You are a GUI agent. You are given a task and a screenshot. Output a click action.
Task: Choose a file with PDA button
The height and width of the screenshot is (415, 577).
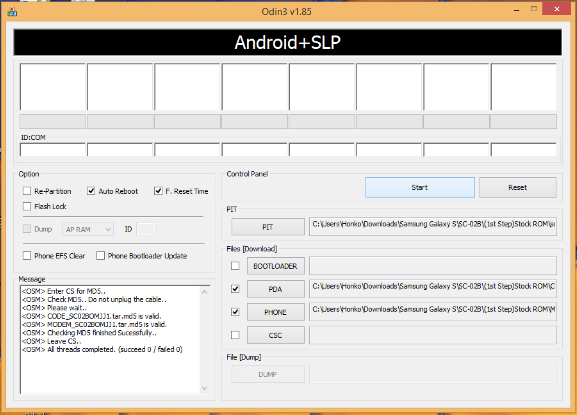click(x=276, y=289)
